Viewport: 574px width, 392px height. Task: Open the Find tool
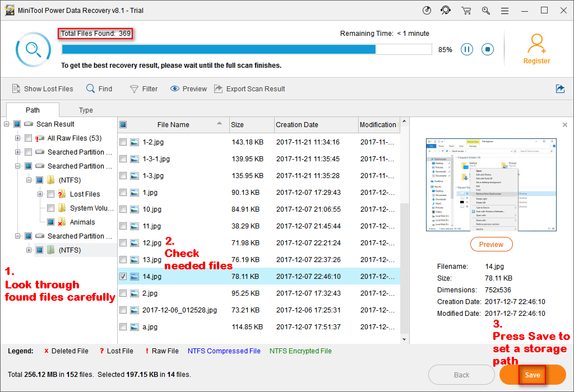[99, 89]
